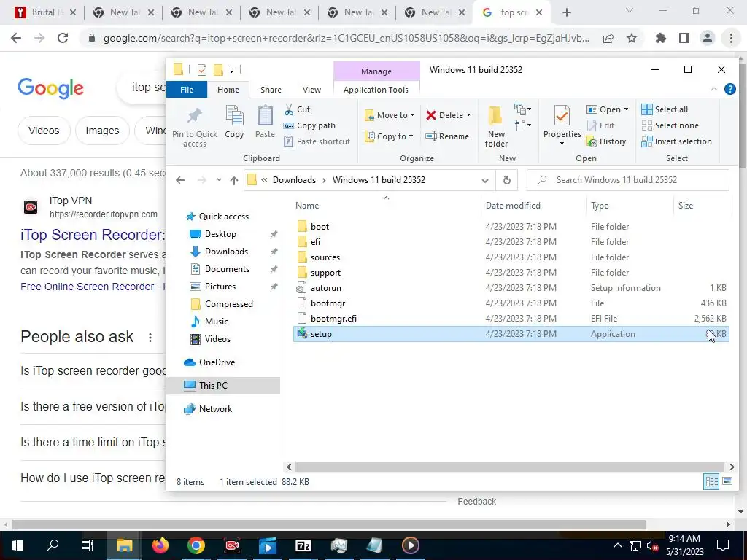Switch to the Share tab

271,90
